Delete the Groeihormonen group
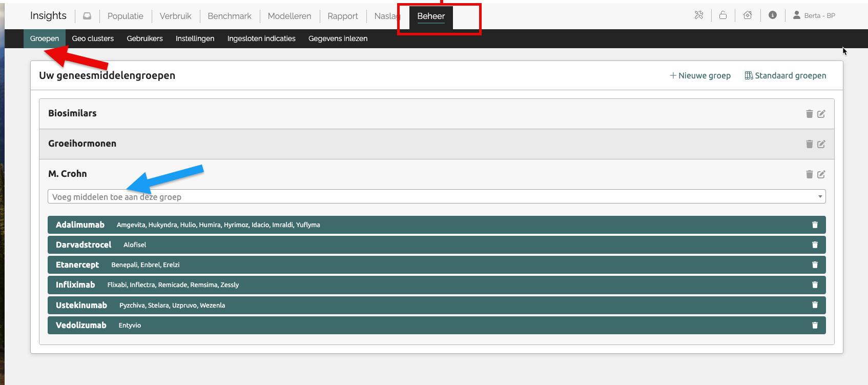 810,144
